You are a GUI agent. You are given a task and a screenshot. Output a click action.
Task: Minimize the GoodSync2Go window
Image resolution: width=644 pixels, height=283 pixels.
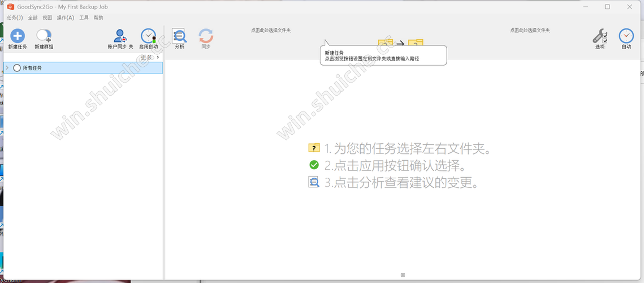click(585, 7)
